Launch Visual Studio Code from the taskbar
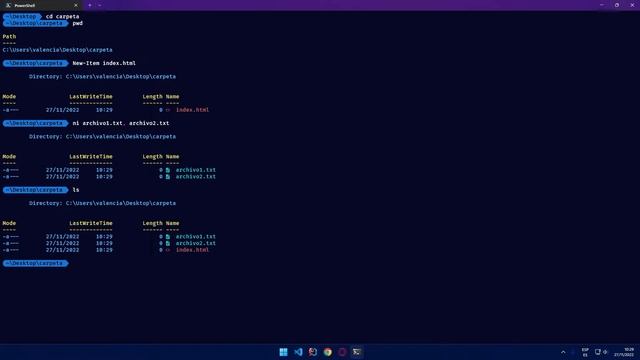This screenshot has width=640, height=360. pos(298,352)
